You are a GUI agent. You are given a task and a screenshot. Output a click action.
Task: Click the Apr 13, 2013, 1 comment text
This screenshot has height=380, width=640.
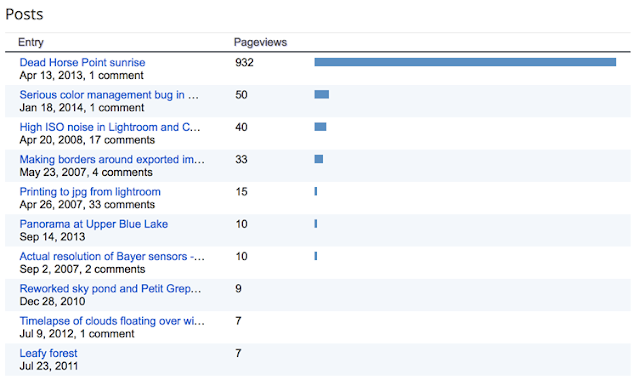tap(82, 76)
